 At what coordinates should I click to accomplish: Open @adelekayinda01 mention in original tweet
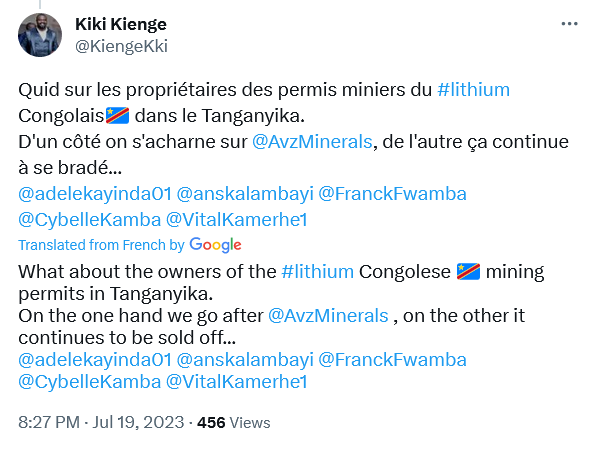click(x=95, y=193)
